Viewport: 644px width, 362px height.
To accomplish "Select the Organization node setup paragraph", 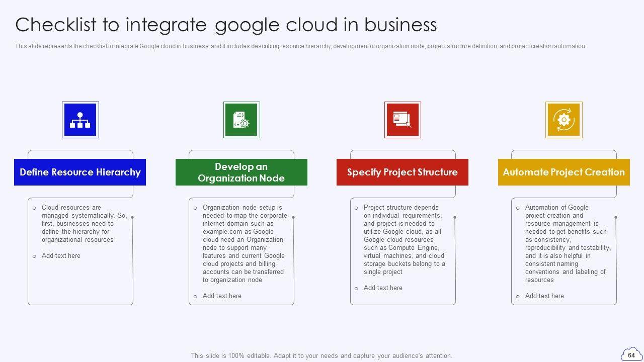I will click(245, 244).
